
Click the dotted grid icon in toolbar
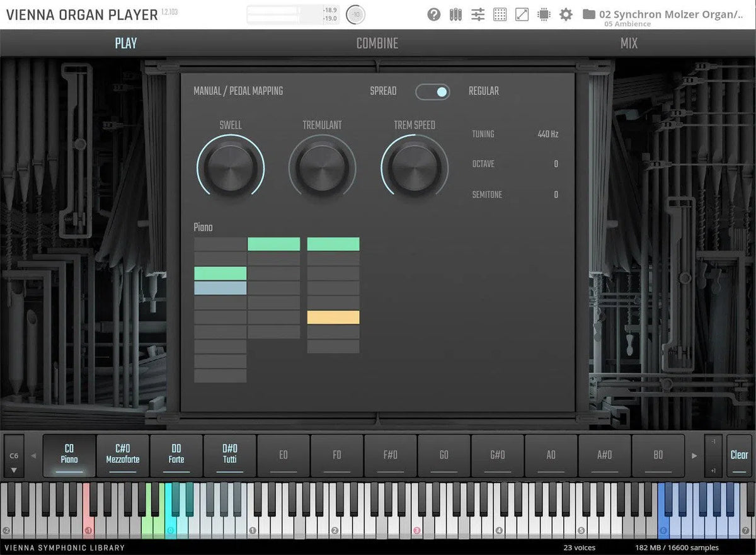pyautogui.click(x=500, y=14)
